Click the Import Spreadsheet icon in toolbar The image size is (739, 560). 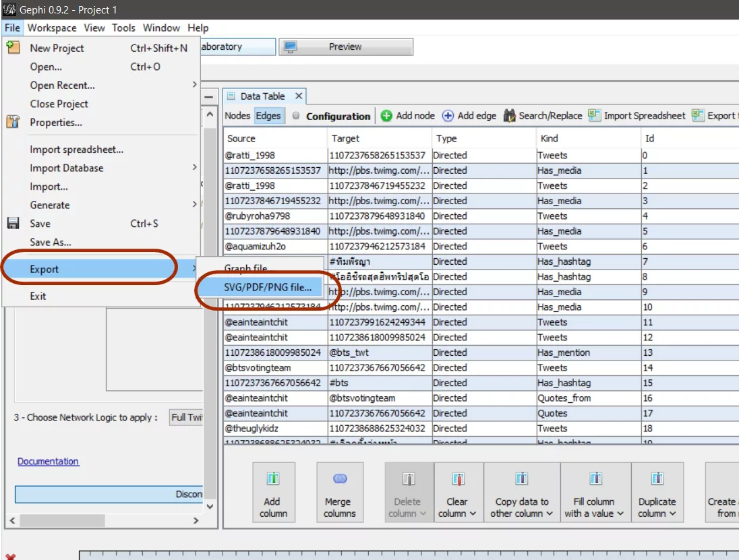[594, 115]
